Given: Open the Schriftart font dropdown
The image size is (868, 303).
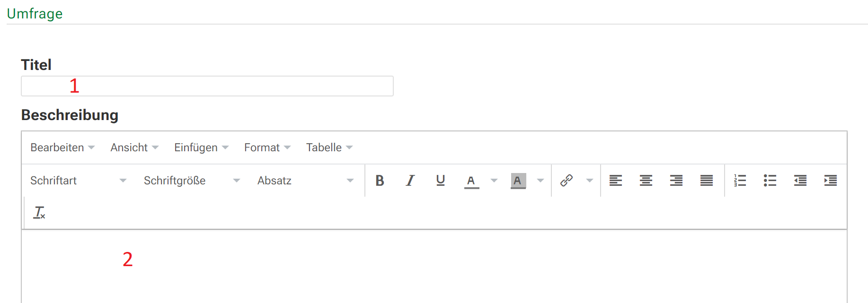Looking at the screenshot, I should coord(78,181).
